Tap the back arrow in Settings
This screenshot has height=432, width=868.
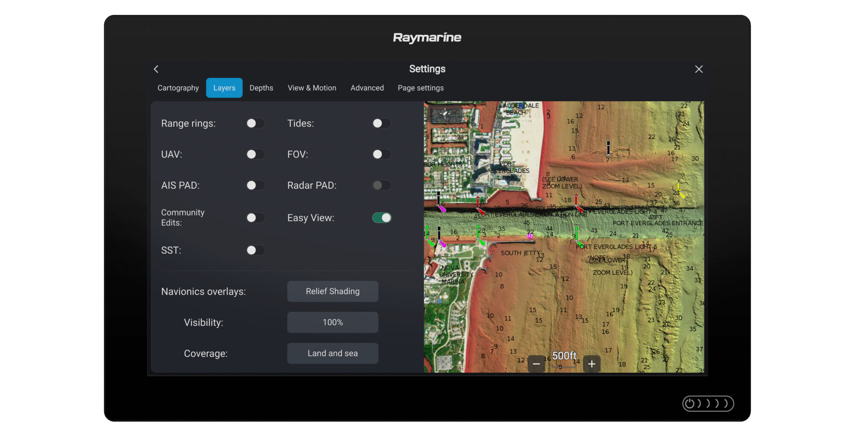[156, 69]
